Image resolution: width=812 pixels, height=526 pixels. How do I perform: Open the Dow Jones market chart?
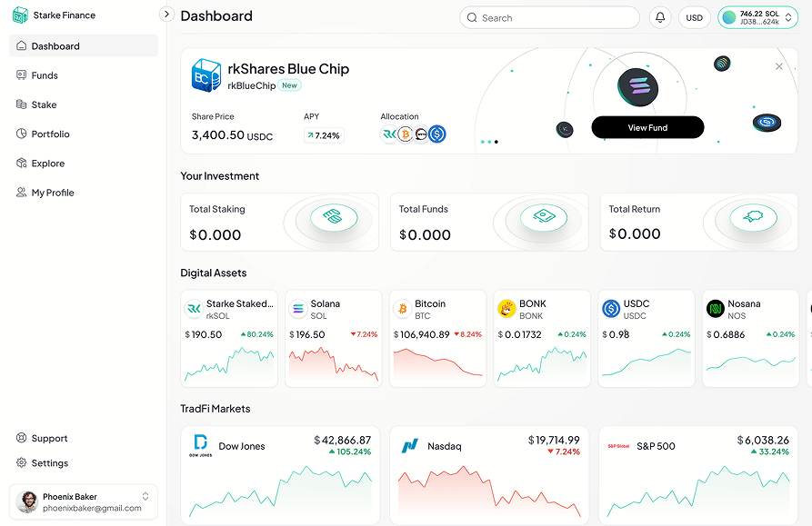[x=280, y=491]
